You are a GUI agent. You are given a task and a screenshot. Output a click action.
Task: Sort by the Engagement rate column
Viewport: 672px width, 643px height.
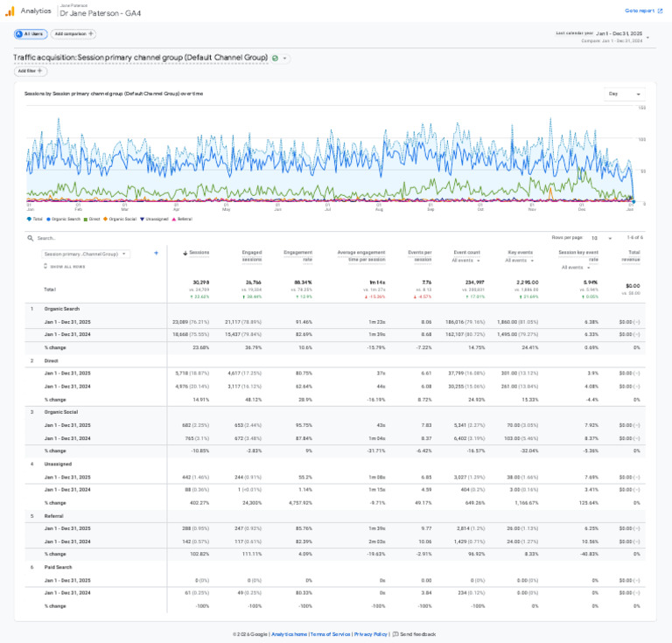click(297, 255)
